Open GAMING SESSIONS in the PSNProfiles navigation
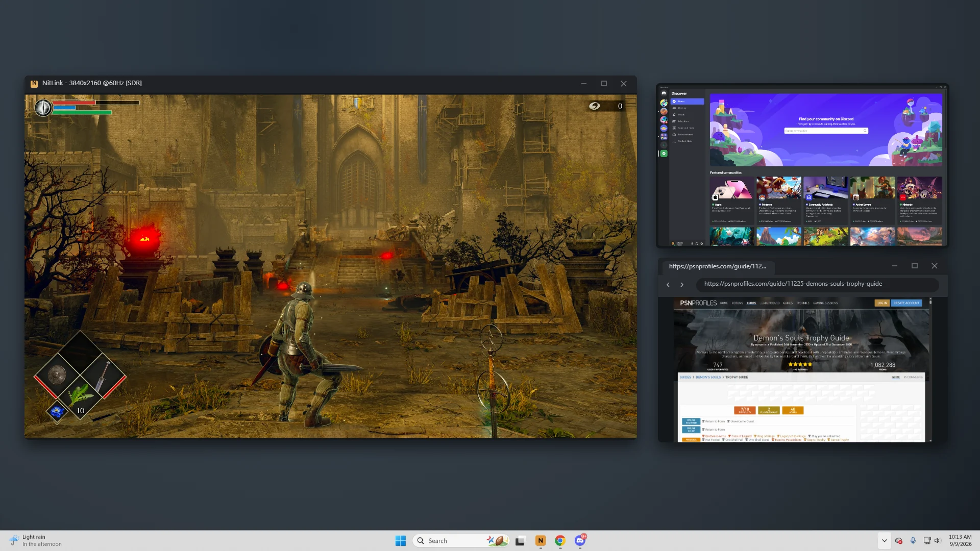Viewport: 980px width, 551px height. [825, 303]
